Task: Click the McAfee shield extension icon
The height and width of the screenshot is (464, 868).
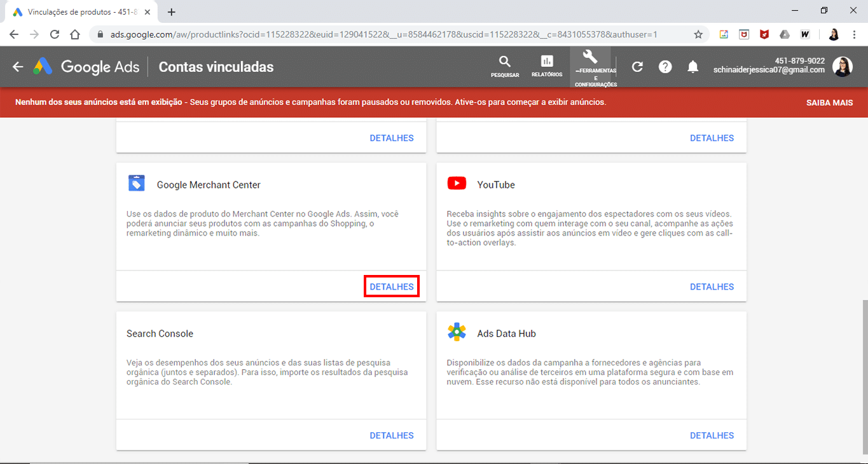Action: point(764,34)
